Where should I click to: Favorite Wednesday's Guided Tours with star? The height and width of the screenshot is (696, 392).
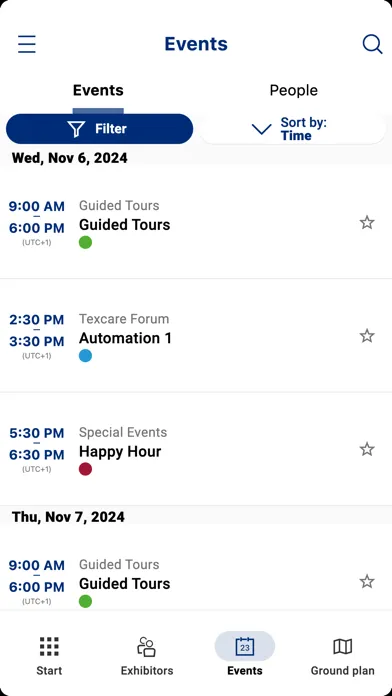point(367,222)
